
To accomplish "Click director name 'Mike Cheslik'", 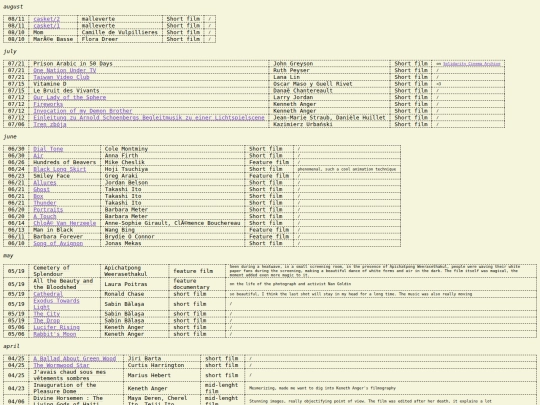I will pyautogui.click(x=124, y=162).
